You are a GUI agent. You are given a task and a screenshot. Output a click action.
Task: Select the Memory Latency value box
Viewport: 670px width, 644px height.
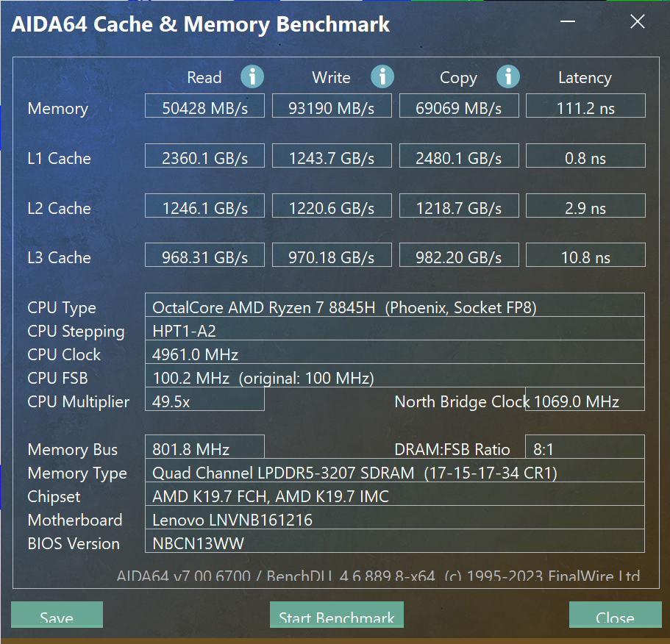[585, 108]
